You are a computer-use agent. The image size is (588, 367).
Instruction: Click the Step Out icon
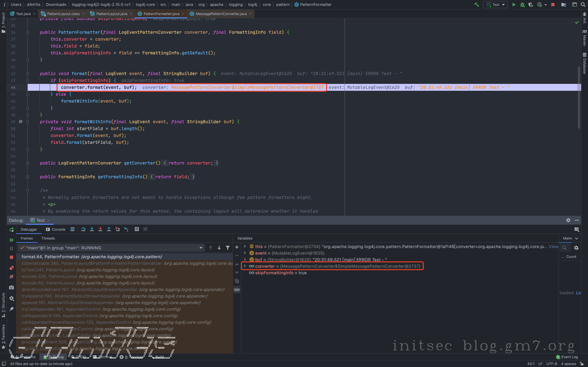109,229
